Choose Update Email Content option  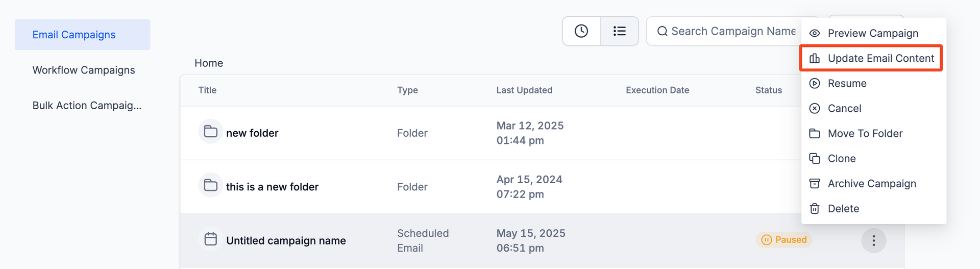pyautogui.click(x=871, y=58)
